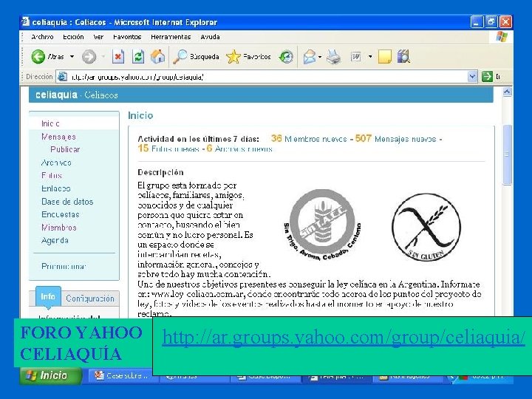Open the Ayuda menu
The height and width of the screenshot is (399, 532).
pos(210,37)
